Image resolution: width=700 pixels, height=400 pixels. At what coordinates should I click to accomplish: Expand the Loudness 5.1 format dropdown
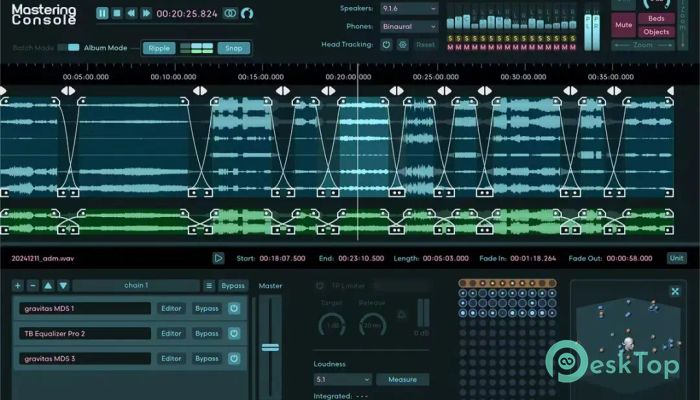pos(342,380)
